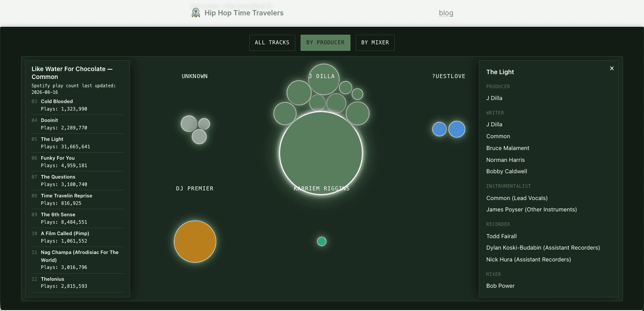Select the large highlighted J Dilla bubble
The image size is (644, 311).
pos(321,153)
